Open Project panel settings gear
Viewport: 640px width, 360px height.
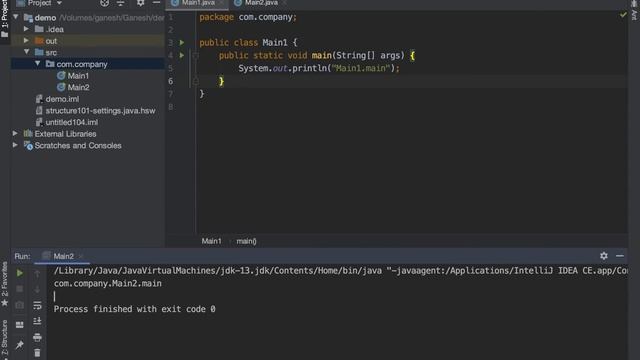140,3
